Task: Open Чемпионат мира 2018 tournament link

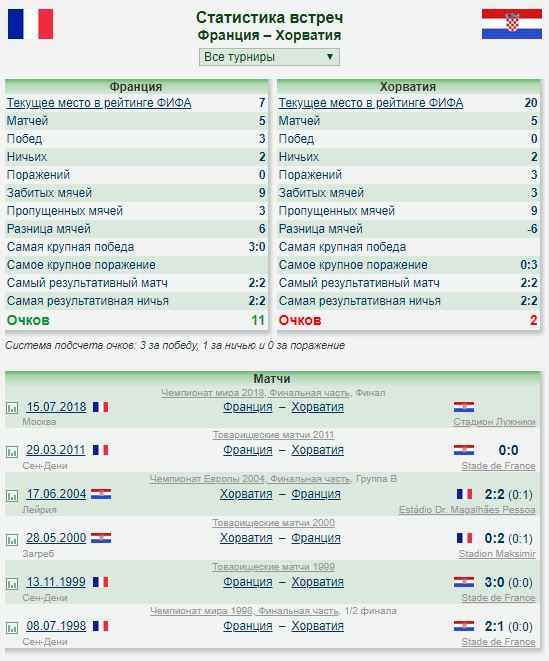Action: (x=256, y=393)
